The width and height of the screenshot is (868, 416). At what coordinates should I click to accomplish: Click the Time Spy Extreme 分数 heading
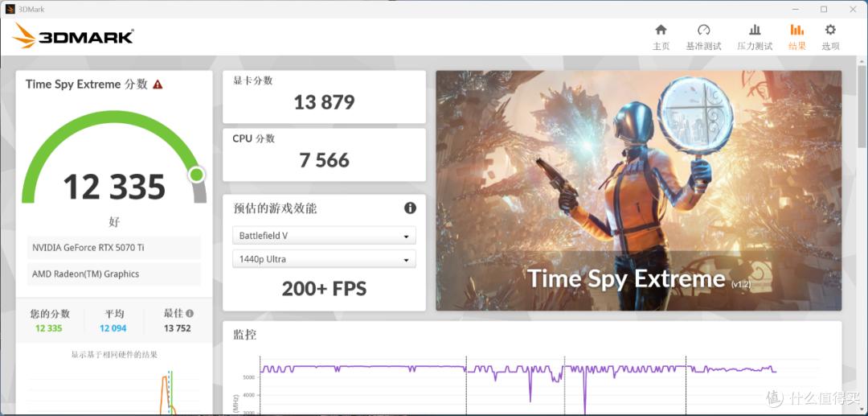[86, 84]
